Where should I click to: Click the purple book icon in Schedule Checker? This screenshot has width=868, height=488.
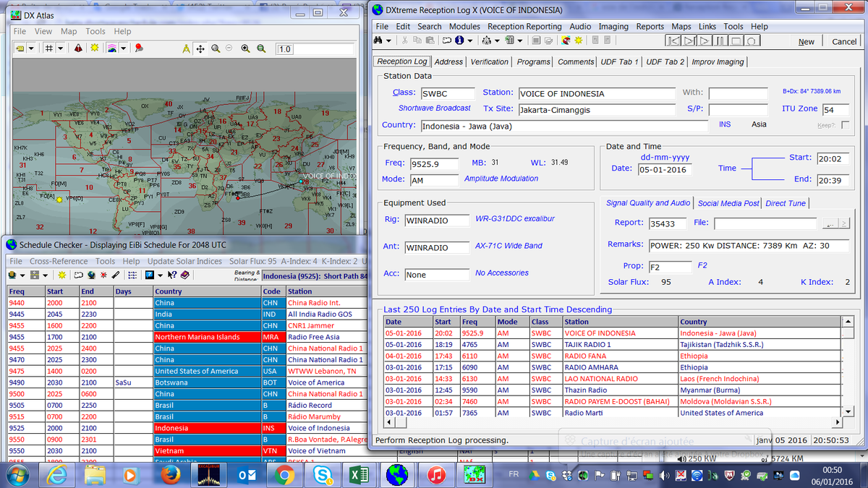[x=185, y=275]
